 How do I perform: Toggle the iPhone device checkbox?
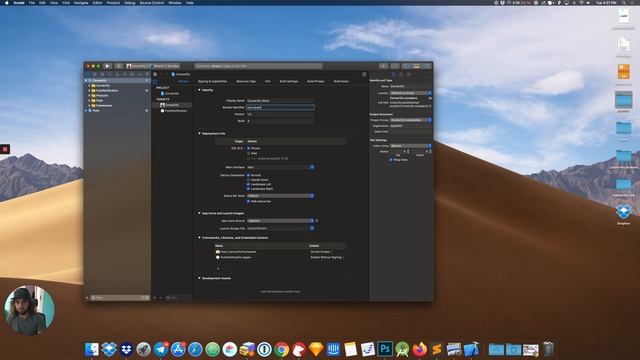click(x=248, y=148)
